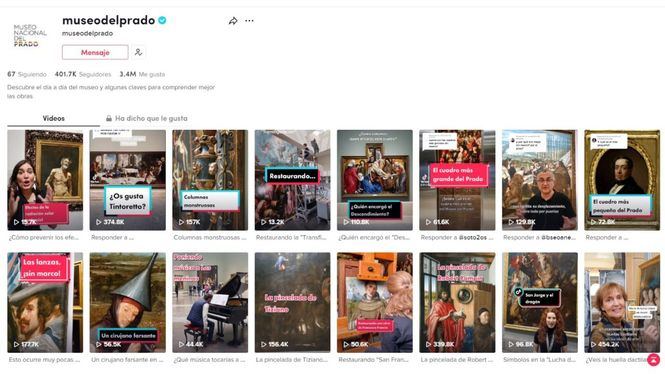Open the San Jorge y el dragón video
The image size is (665, 374).
coord(539,302)
